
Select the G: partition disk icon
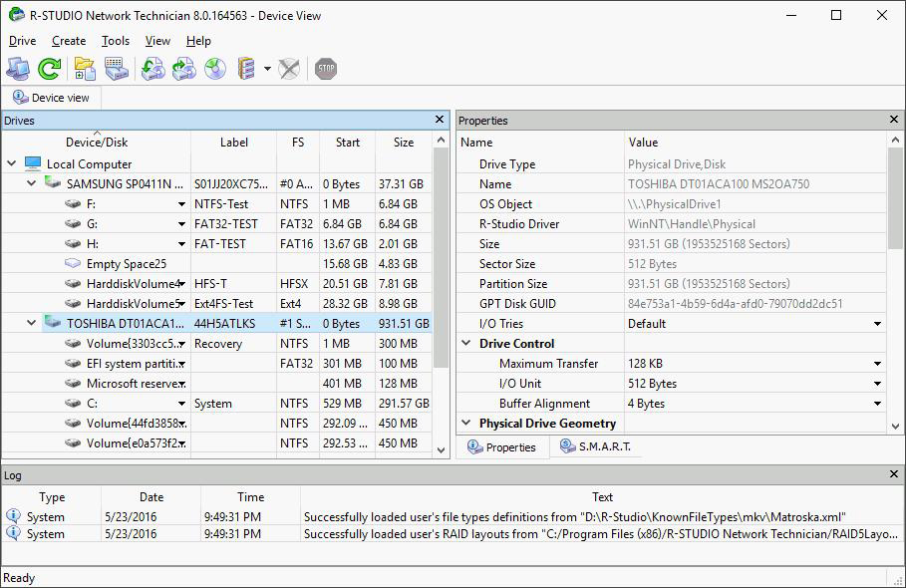tap(73, 224)
